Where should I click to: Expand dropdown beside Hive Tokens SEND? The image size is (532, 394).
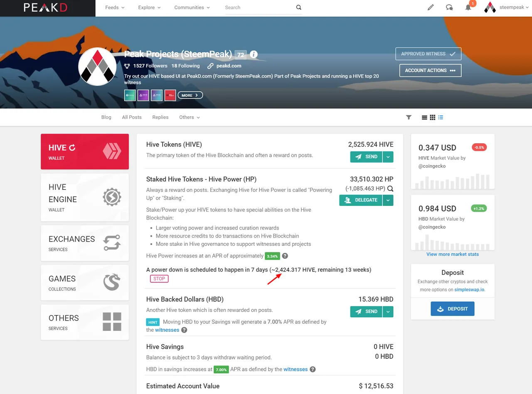(x=388, y=157)
